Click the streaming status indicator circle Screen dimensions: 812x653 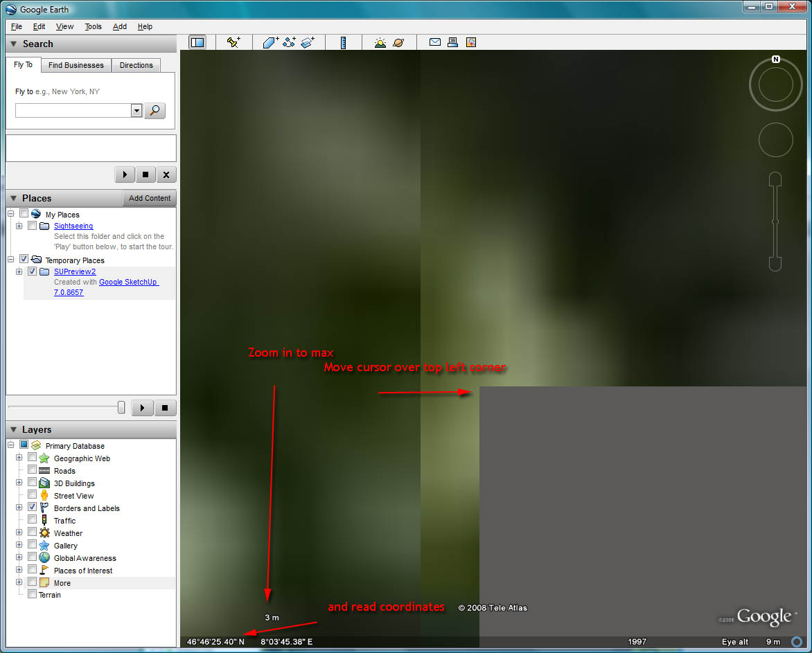click(x=797, y=642)
